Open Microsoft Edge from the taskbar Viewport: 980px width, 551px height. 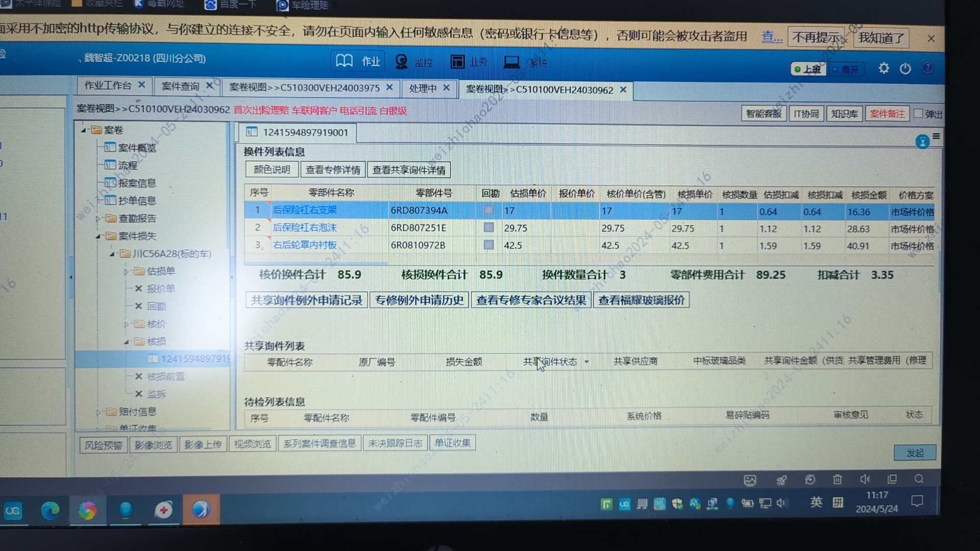click(x=50, y=510)
